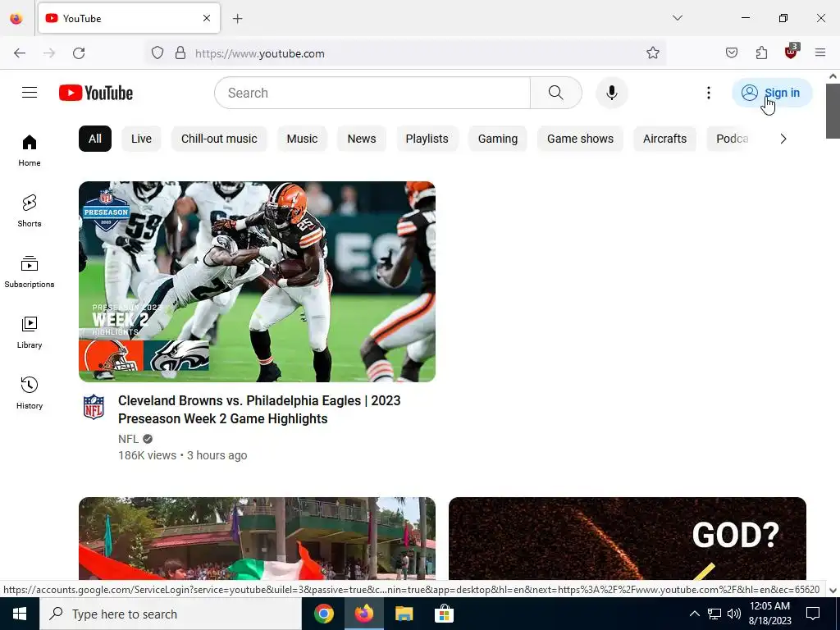Screen dimensions: 840x630
Task: Open Cleveland Browns vs. Philadelphia Eagles title
Action: point(259,409)
